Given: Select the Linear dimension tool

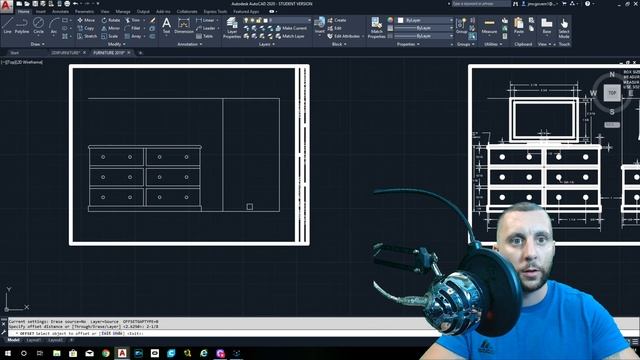Looking at the screenshot, I should click(205, 20).
